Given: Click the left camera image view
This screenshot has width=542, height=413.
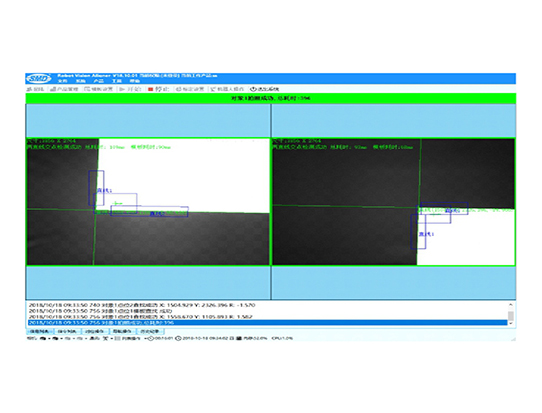Looking at the screenshot, I should [x=148, y=202].
